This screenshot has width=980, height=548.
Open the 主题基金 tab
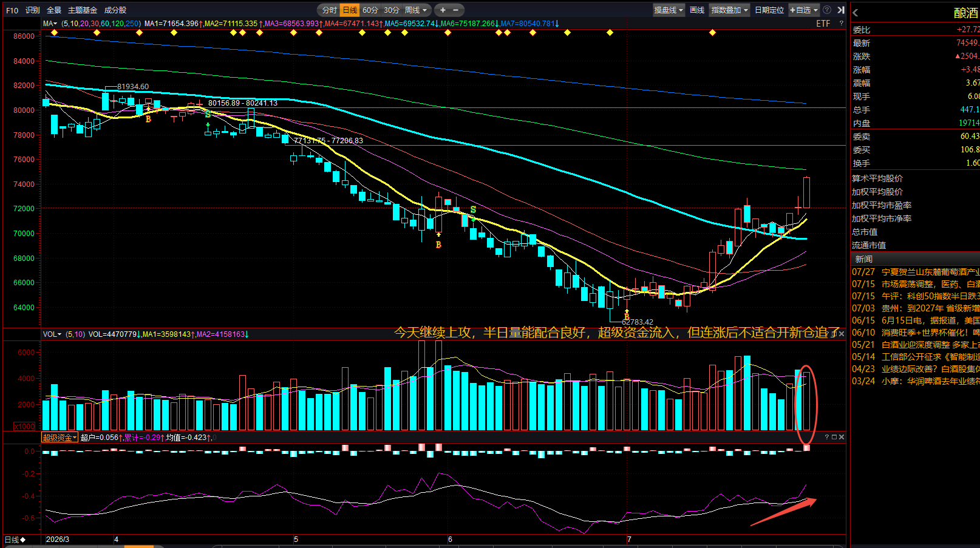[x=83, y=10]
